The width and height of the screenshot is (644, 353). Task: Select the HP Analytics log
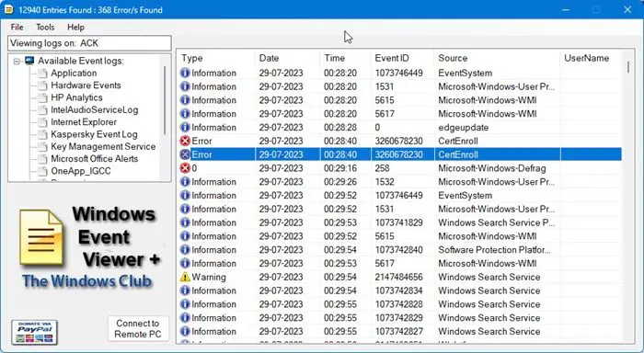click(76, 97)
